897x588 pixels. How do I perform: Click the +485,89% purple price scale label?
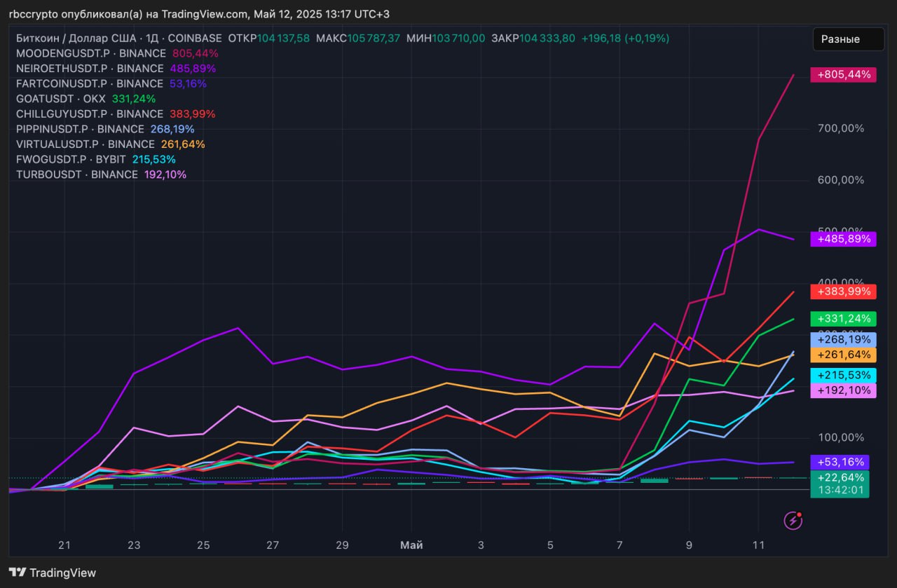(x=843, y=239)
